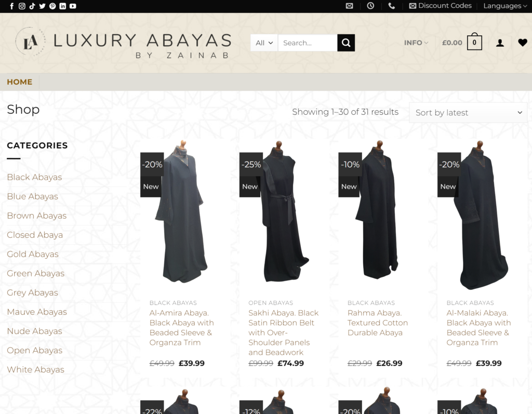Viewport: 532px width, 414px height.
Task: Open the Discount Codes link
Action: pyautogui.click(x=441, y=6)
